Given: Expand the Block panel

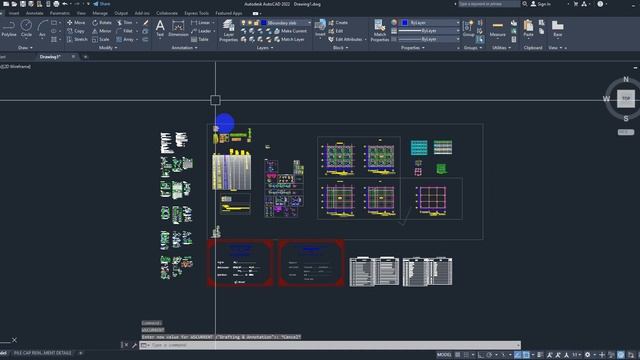Looking at the screenshot, I should pyautogui.click(x=340, y=48).
